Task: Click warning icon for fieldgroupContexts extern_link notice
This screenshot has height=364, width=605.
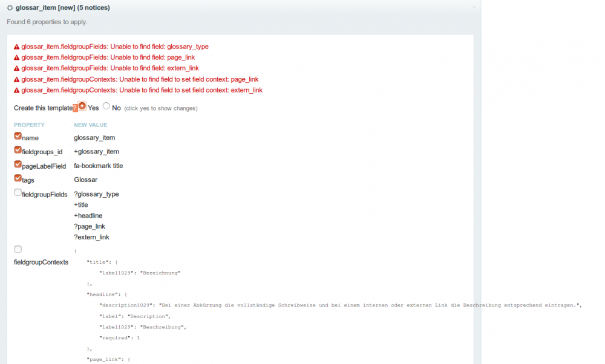Action: 17,90
